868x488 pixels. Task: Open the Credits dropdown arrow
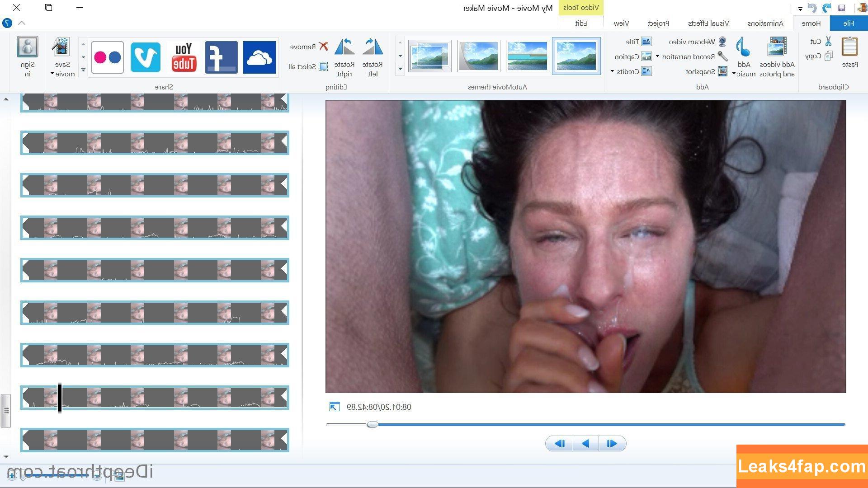[x=612, y=71]
